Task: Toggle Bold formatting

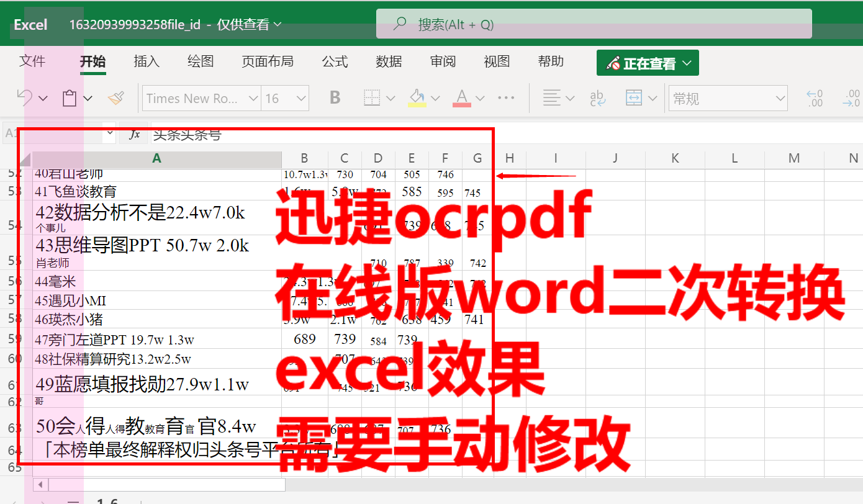Action: (335, 97)
